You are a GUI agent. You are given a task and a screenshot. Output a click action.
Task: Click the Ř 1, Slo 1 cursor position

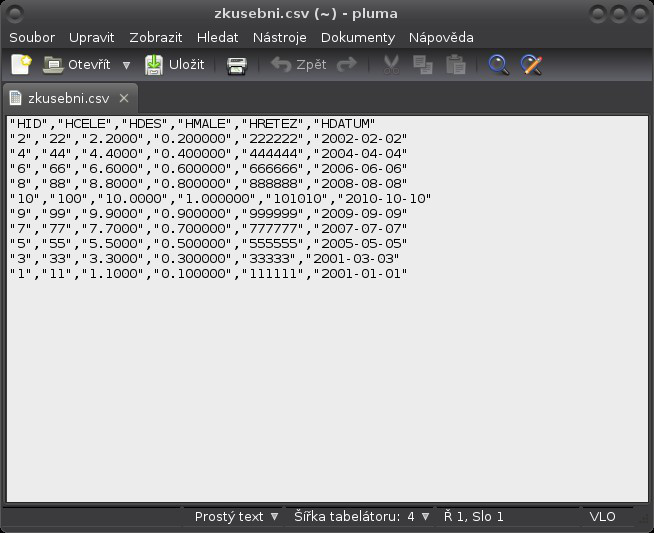click(473, 517)
